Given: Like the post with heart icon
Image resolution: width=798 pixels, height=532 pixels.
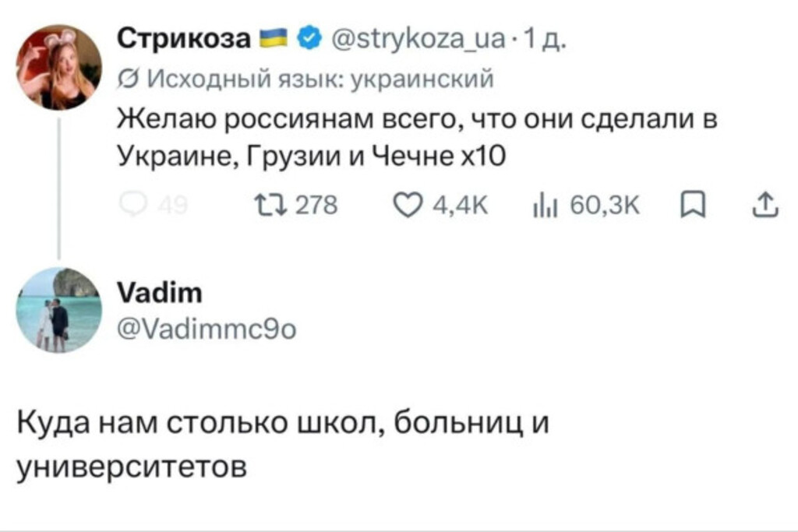Looking at the screenshot, I should point(407,206).
